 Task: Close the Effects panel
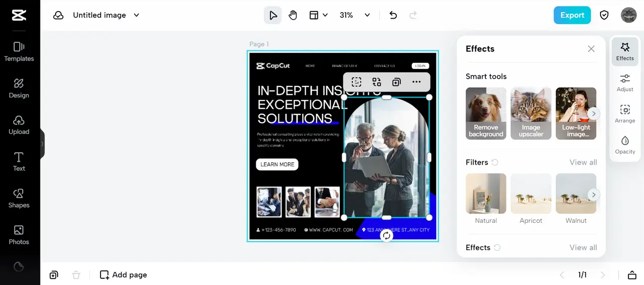[591, 49]
